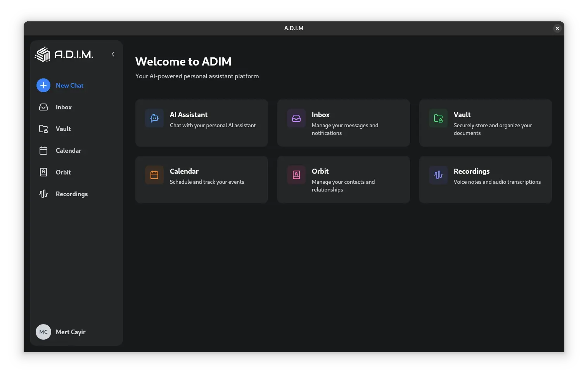The width and height of the screenshot is (588, 378).
Task: Click the purple Inbox card icon
Action: pyautogui.click(x=296, y=118)
